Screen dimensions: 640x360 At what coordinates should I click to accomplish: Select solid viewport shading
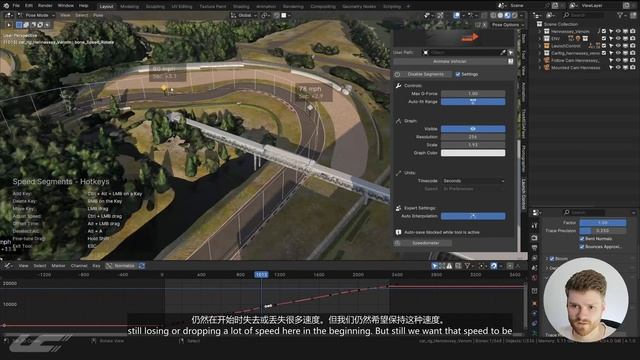click(500, 15)
